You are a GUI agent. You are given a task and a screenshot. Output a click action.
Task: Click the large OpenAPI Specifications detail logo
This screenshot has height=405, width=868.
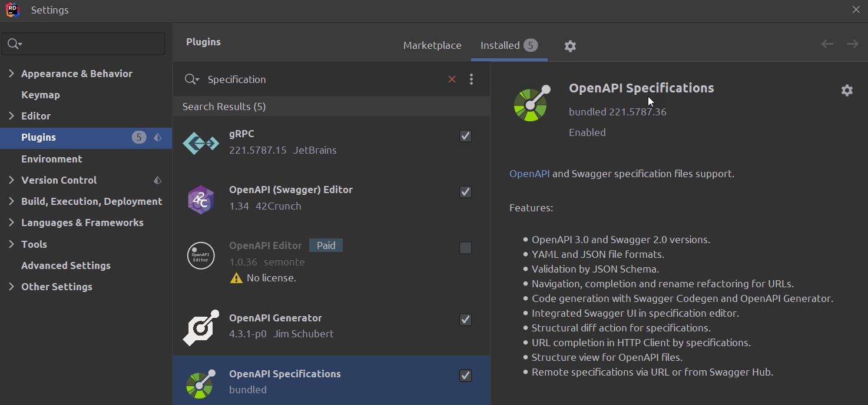coord(532,103)
